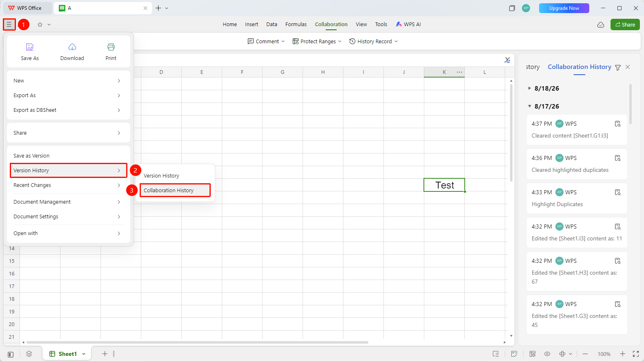View details icon for 4:33 PM entry
Viewport: 644px width, 362px height.
click(618, 192)
